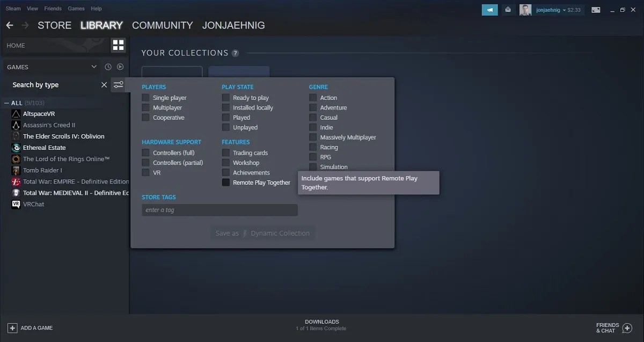Enable the Remote Play Together filter
Viewport: 644px width, 342px height.
tap(225, 183)
